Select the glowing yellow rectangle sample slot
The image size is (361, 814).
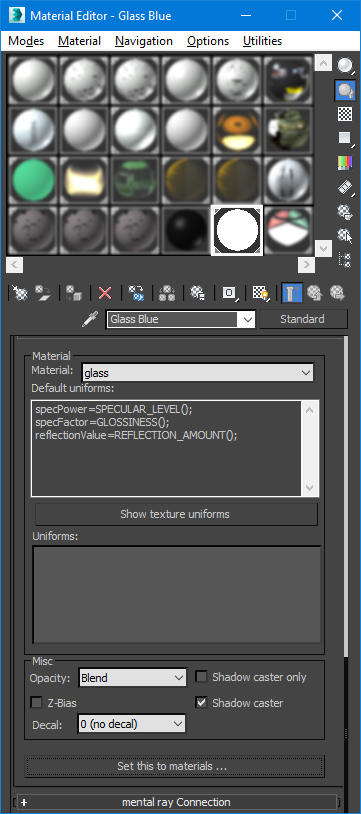pyautogui.click(x=84, y=181)
